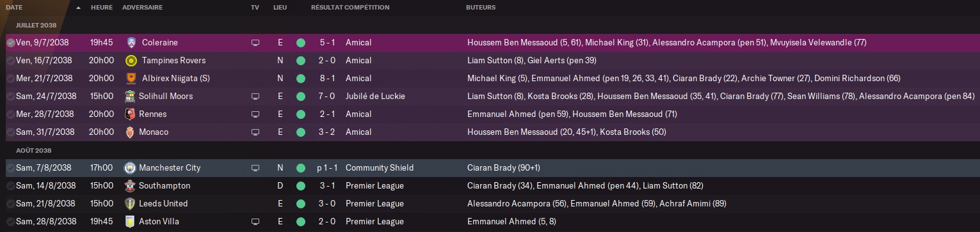Open the Coleraine club badge icon

coord(131,43)
